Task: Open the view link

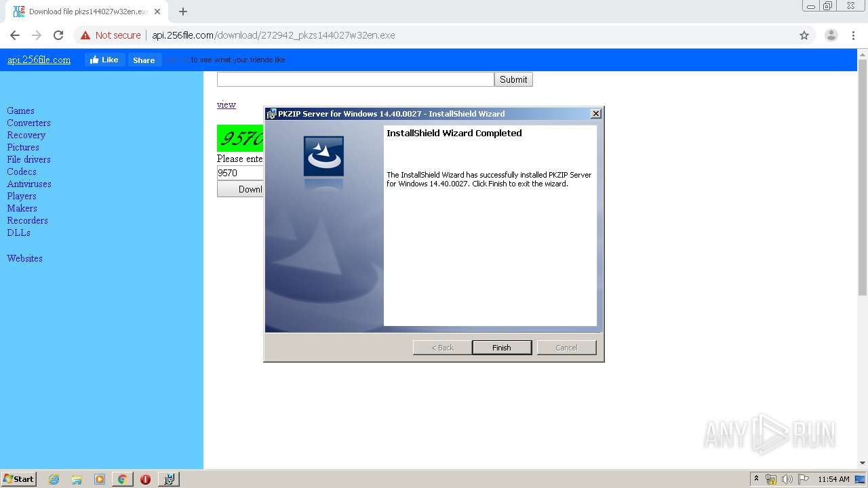Action: click(226, 104)
